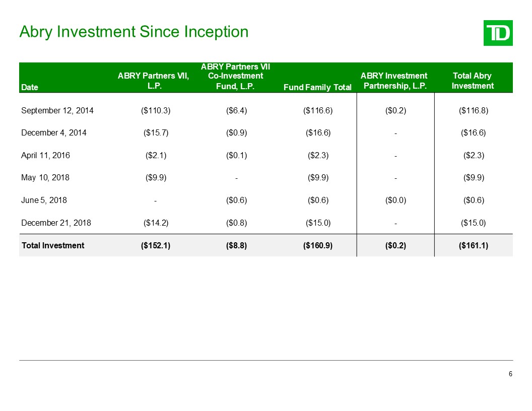Click the 'April 11, 2016' date cell
Image resolution: width=532 pixels, height=411 pixels.
click(45, 156)
